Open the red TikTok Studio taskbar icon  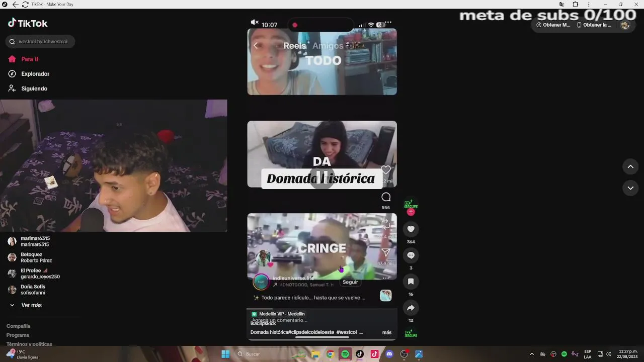(x=374, y=354)
